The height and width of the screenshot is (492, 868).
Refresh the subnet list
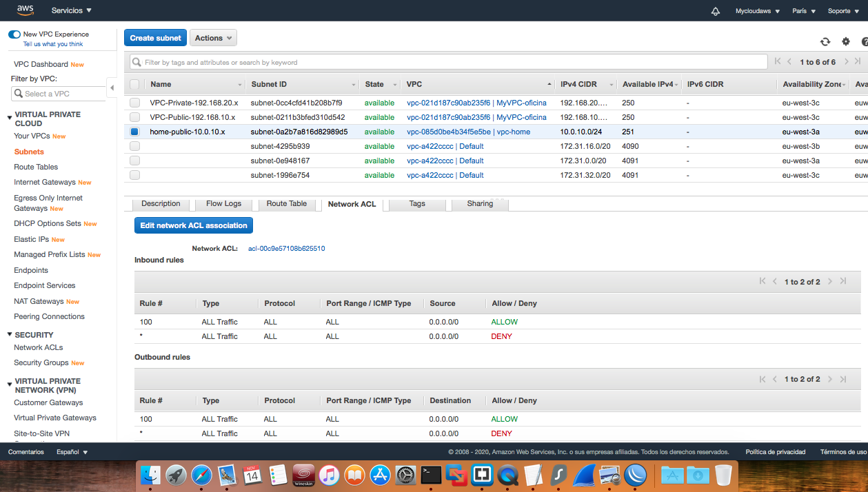tap(825, 41)
